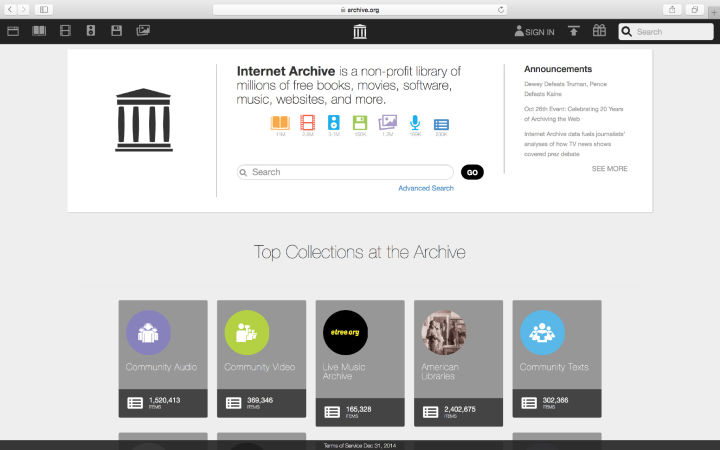Open the orange book texts icon
The width and height of the screenshot is (720, 450).
tap(280, 123)
